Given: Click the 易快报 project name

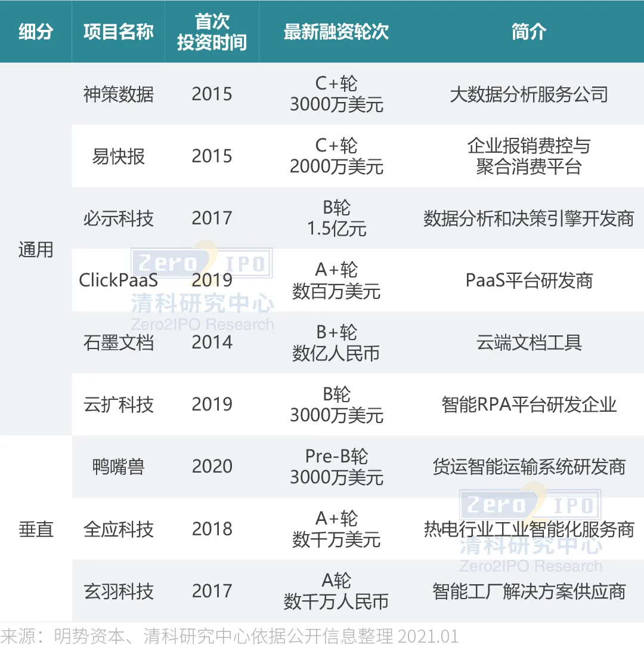Looking at the screenshot, I should click(118, 156).
